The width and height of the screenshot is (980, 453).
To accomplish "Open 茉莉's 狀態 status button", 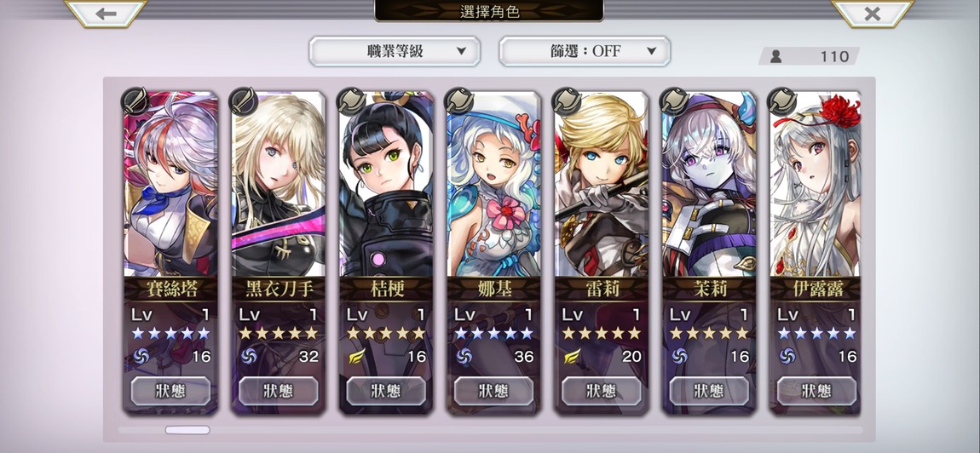I will [x=709, y=391].
